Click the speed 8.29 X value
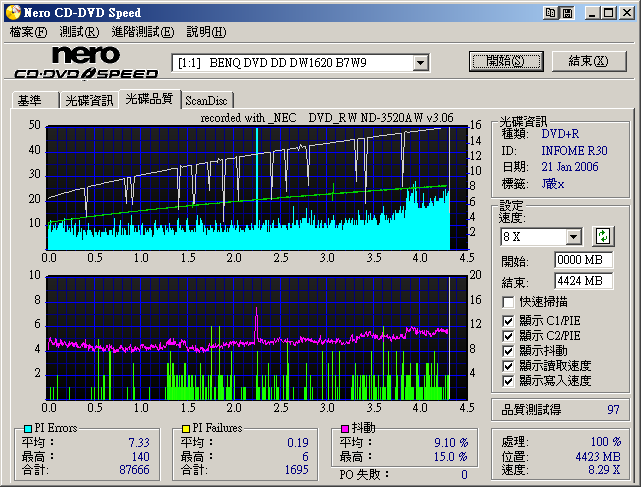Viewport: 641px width, 487px height. pyautogui.click(x=604, y=470)
